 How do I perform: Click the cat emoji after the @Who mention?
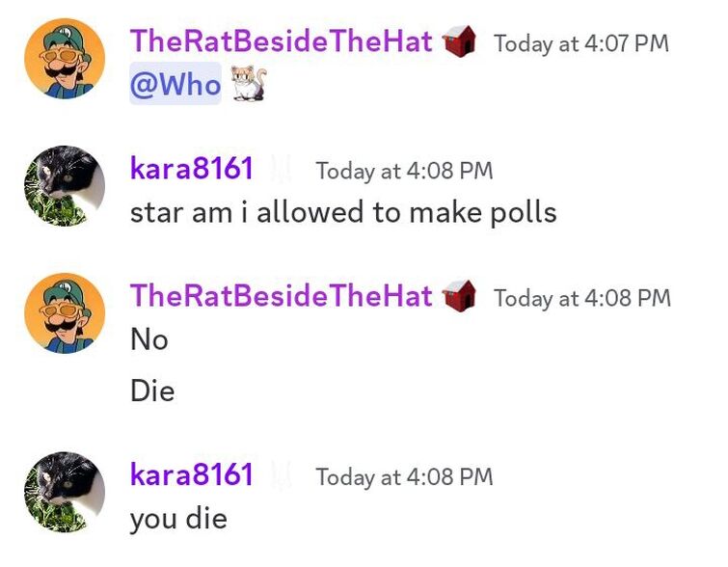pos(249,84)
